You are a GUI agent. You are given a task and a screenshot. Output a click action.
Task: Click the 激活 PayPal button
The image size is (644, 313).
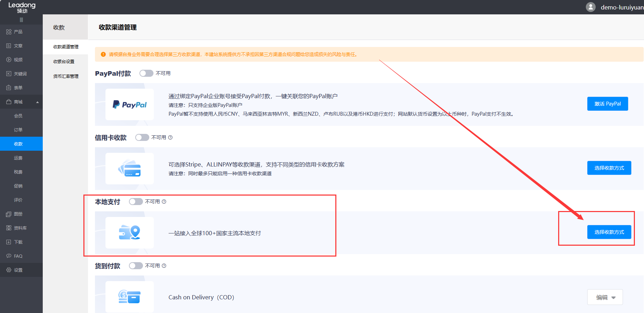tap(607, 104)
